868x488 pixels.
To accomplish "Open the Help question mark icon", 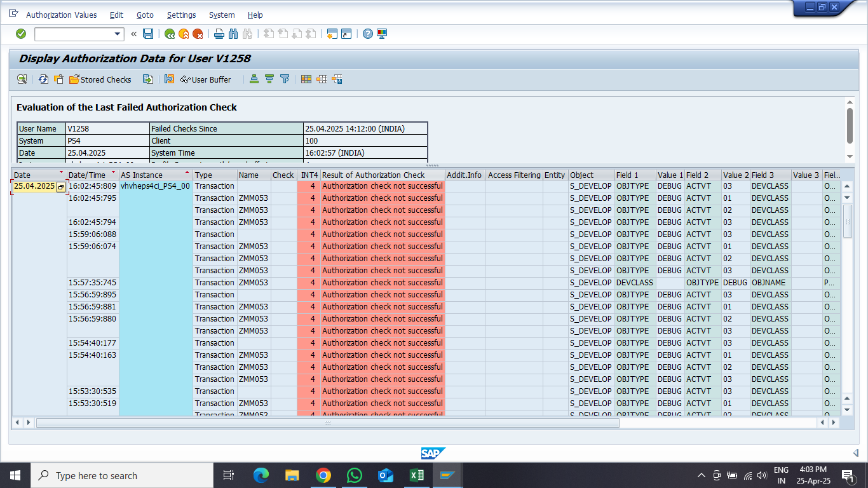I will pos(368,34).
